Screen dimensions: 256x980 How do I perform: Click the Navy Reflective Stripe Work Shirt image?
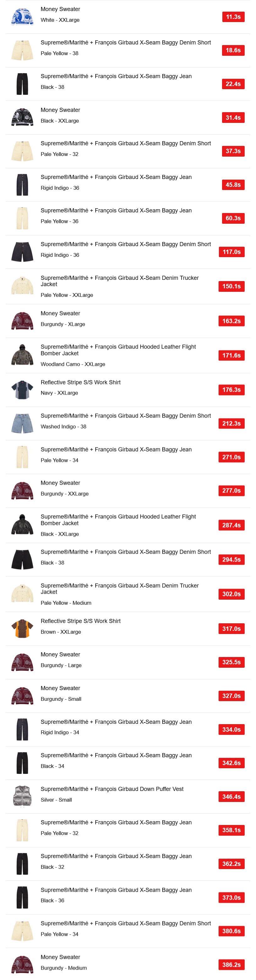[x=22, y=390]
